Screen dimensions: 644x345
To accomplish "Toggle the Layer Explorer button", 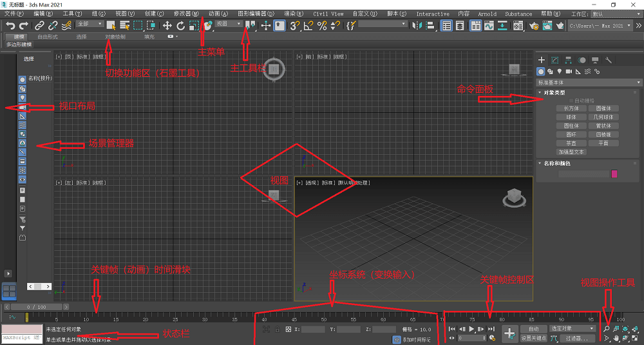I will 460,26.
